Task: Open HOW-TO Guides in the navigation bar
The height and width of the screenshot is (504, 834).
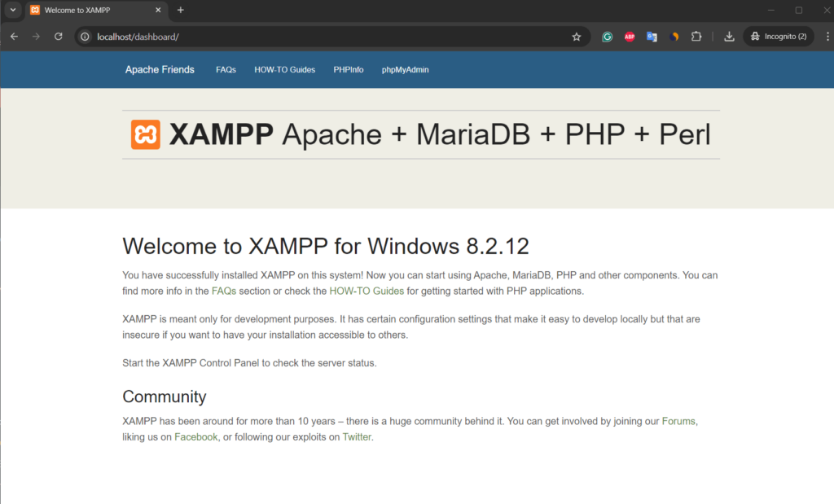Action: click(x=284, y=70)
